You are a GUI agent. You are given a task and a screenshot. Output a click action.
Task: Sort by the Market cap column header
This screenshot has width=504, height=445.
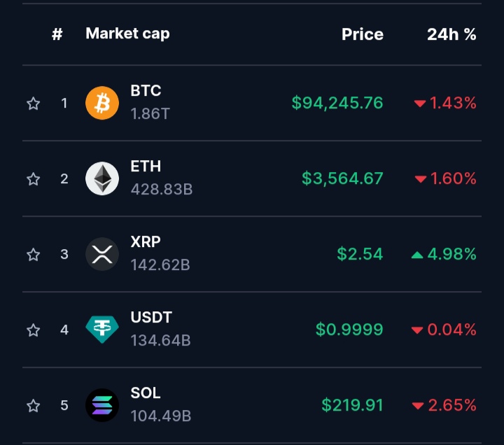[x=127, y=34]
